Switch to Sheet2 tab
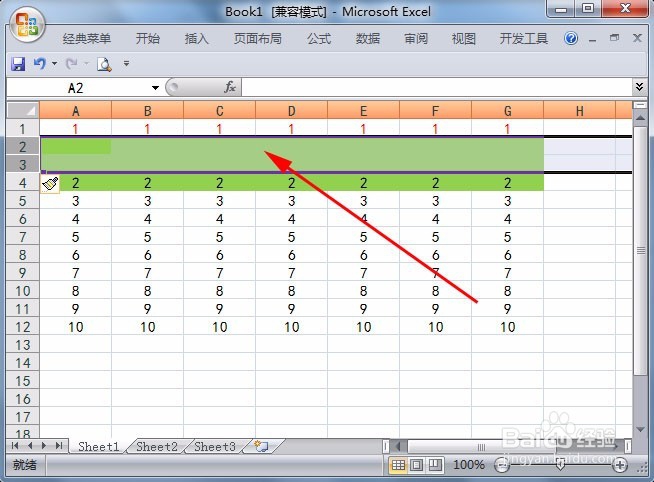The height and width of the screenshot is (482, 654). point(157,447)
